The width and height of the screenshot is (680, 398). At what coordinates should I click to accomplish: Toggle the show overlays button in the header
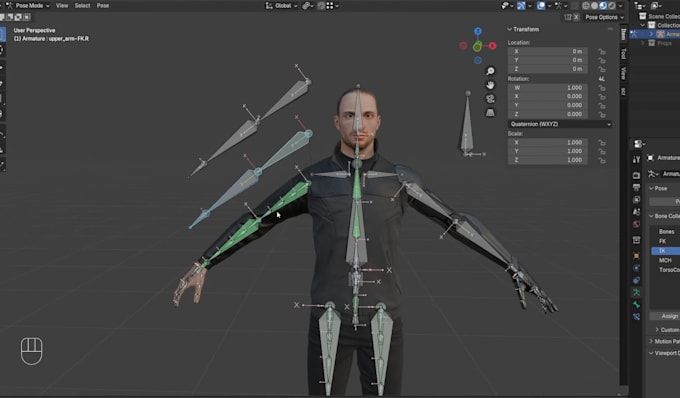[541, 6]
